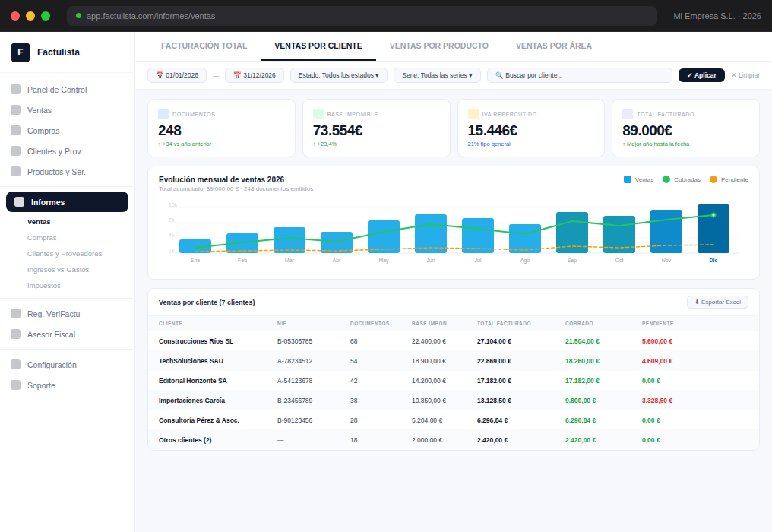772x532 pixels.
Task: Click the Factulista logo icon
Action: [x=21, y=52]
